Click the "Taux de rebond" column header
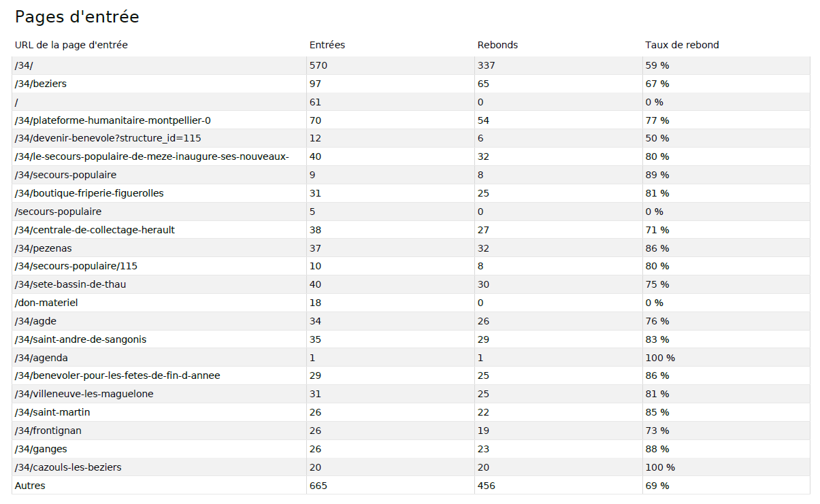Viewport: 820px width, 504px height. tap(682, 45)
